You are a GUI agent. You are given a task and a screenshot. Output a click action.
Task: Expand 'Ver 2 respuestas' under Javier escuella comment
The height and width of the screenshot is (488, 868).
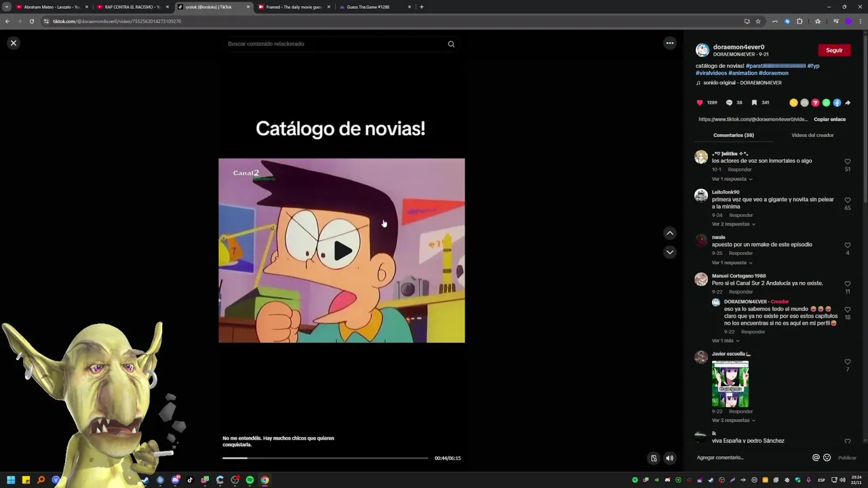point(733,420)
